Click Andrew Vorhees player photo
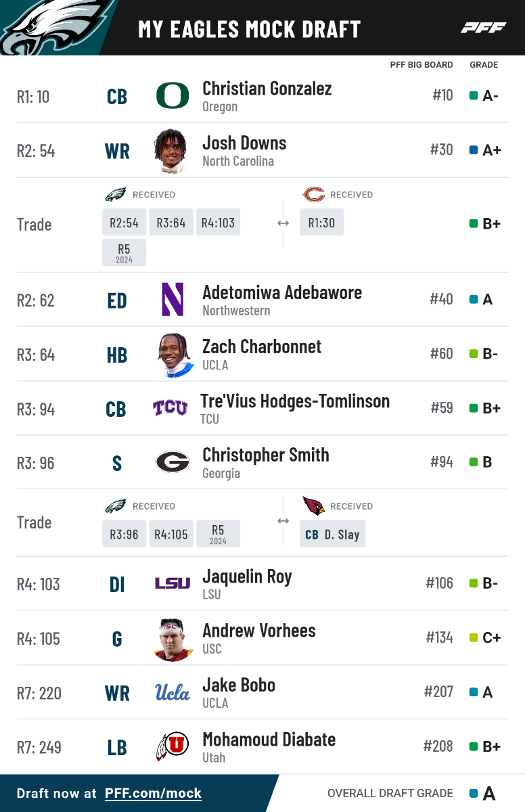This screenshot has height=812, width=525. tap(173, 639)
